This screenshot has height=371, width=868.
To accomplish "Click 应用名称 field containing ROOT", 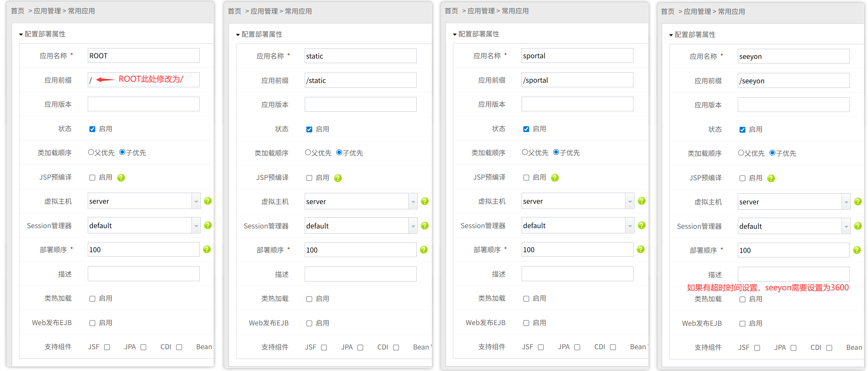I will (143, 56).
